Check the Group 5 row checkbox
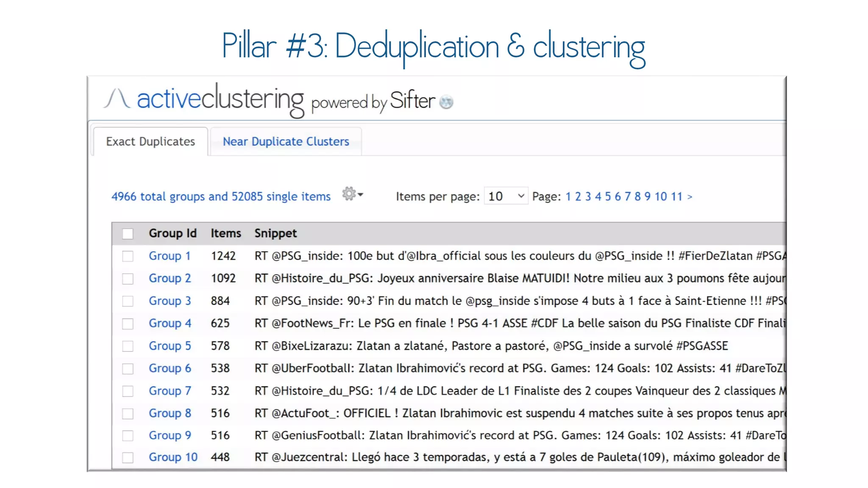Viewport: 868px width, 488px height. 128,346
